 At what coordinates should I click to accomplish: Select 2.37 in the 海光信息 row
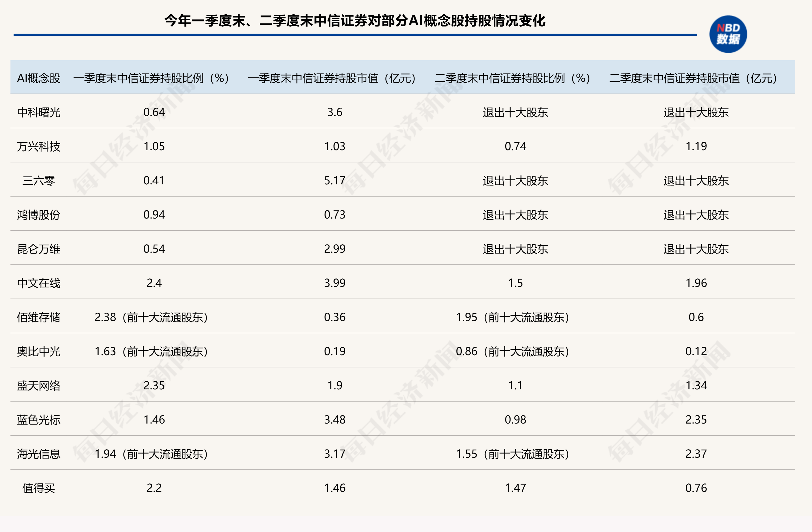click(696, 454)
